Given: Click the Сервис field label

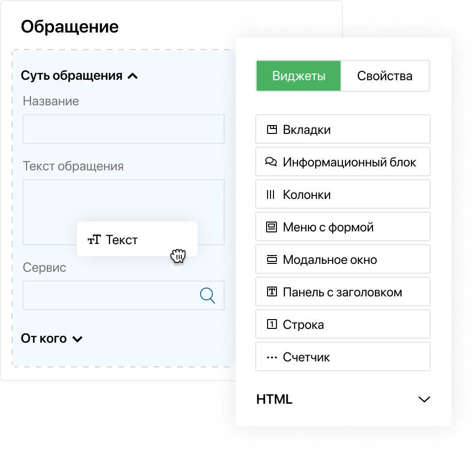Looking at the screenshot, I should click(45, 267).
